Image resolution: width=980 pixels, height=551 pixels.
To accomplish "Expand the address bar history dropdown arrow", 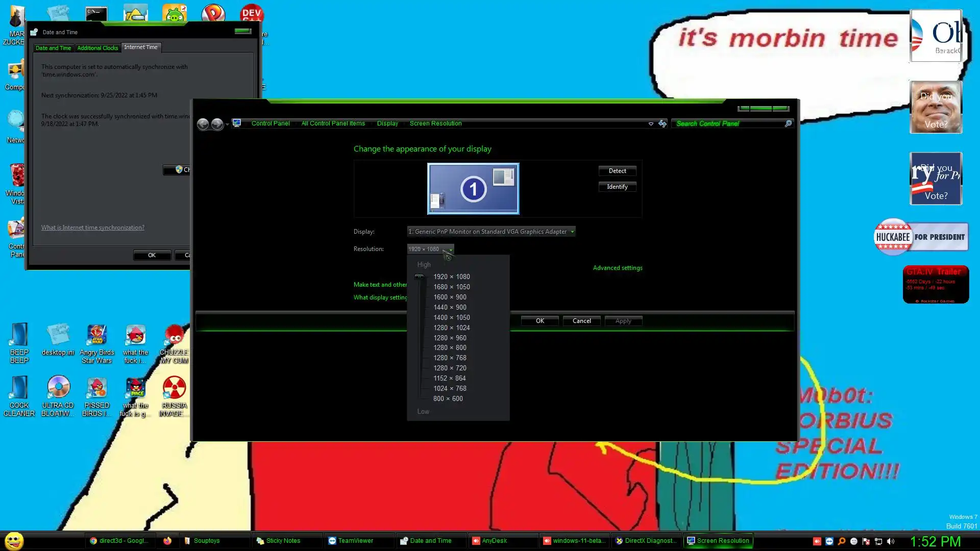I will pos(651,123).
